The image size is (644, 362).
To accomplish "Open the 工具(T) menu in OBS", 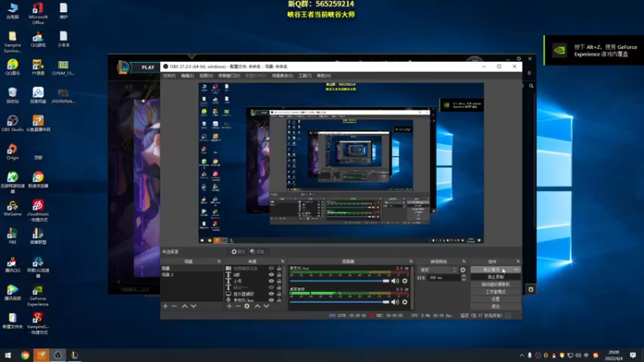I will point(305,76).
